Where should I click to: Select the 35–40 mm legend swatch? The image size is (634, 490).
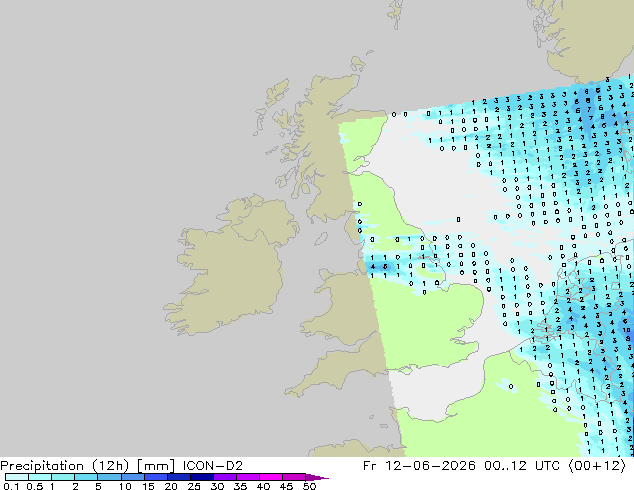pyautogui.click(x=247, y=477)
